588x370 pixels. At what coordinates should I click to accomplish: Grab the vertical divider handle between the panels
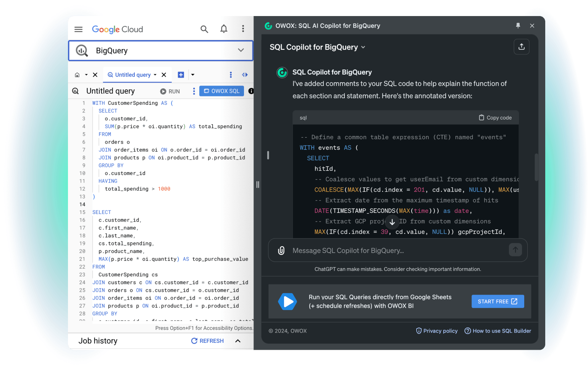pyautogui.click(x=258, y=185)
